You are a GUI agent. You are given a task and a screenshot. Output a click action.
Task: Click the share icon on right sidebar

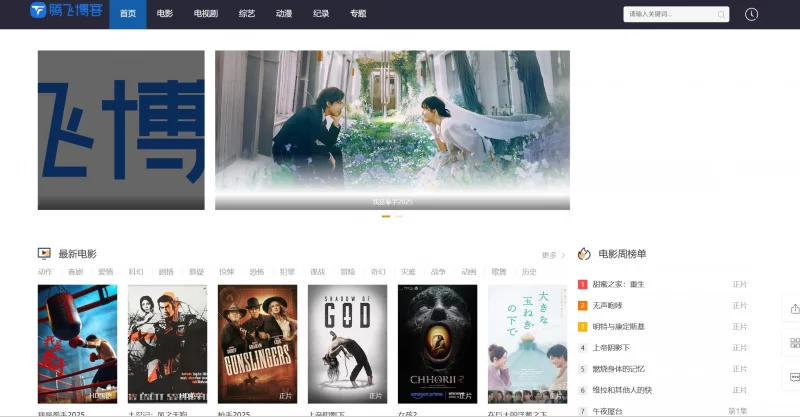coord(795,309)
